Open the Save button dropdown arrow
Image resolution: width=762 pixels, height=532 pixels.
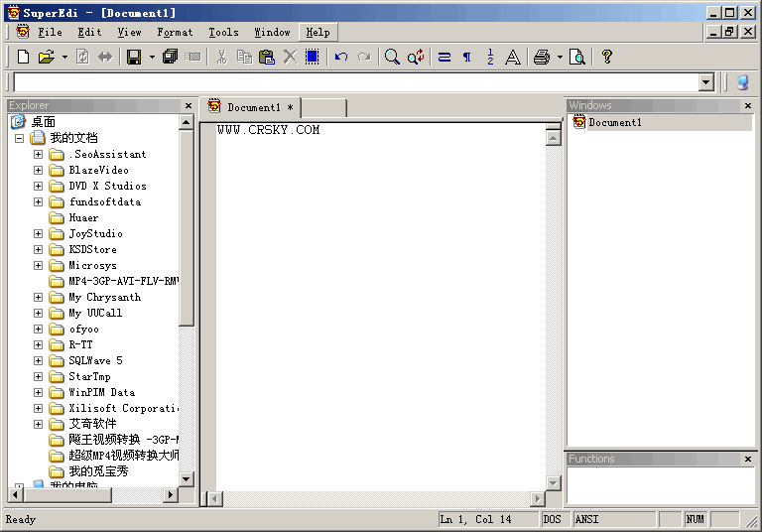152,58
